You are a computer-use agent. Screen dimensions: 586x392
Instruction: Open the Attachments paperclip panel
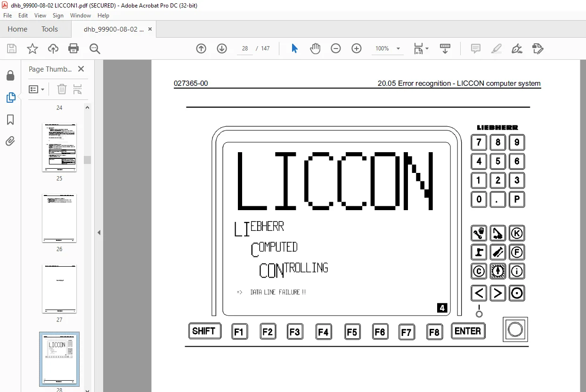(x=10, y=141)
